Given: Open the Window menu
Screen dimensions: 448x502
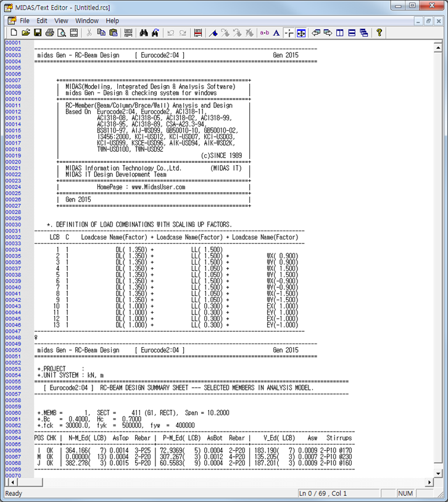Looking at the screenshot, I should pos(87,20).
